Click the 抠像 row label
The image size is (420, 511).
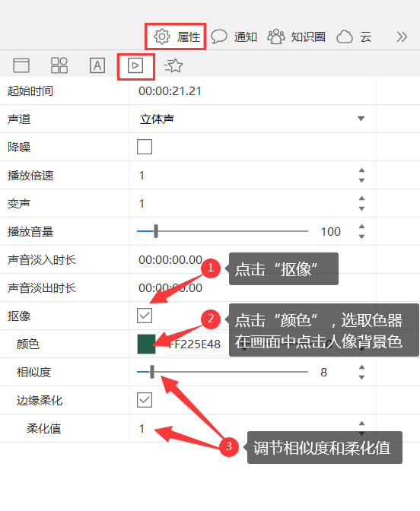click(19, 316)
